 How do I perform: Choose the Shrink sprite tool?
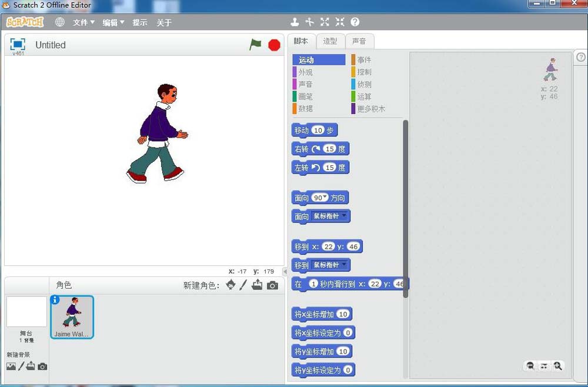340,22
